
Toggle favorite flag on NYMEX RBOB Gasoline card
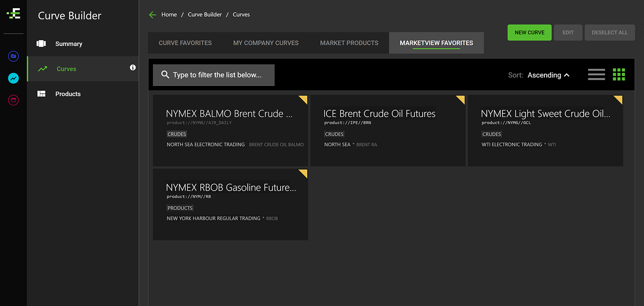click(x=303, y=173)
